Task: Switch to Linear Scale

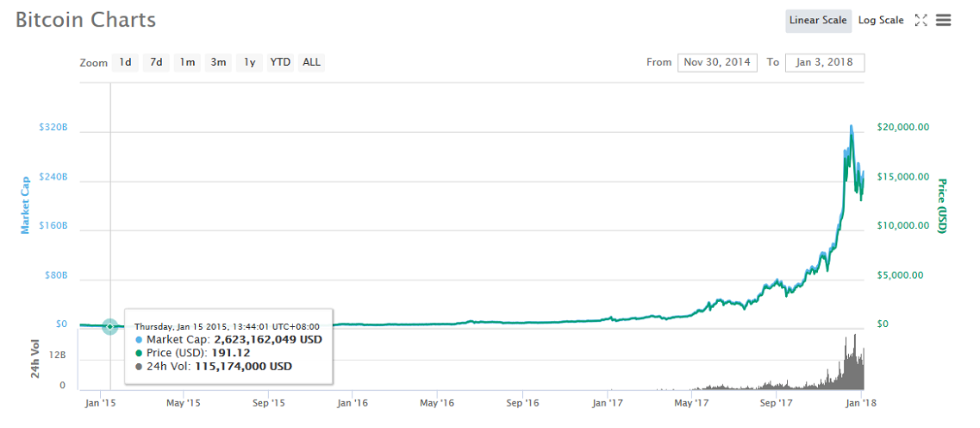Action: (818, 20)
